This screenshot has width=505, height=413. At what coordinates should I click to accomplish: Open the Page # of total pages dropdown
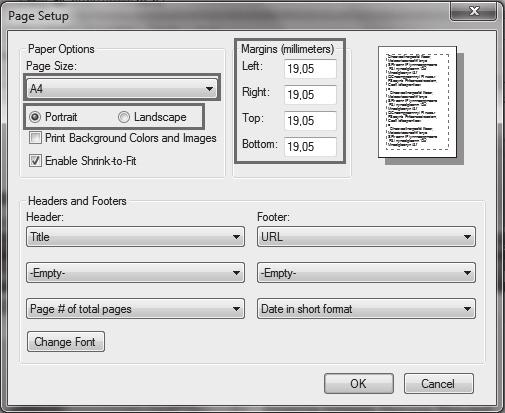(135, 309)
